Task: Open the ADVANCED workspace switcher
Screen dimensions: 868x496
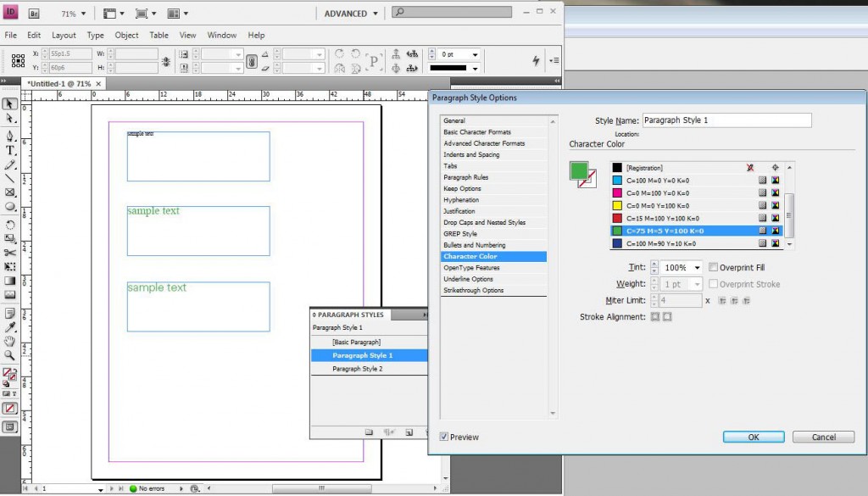Action: 351,14
